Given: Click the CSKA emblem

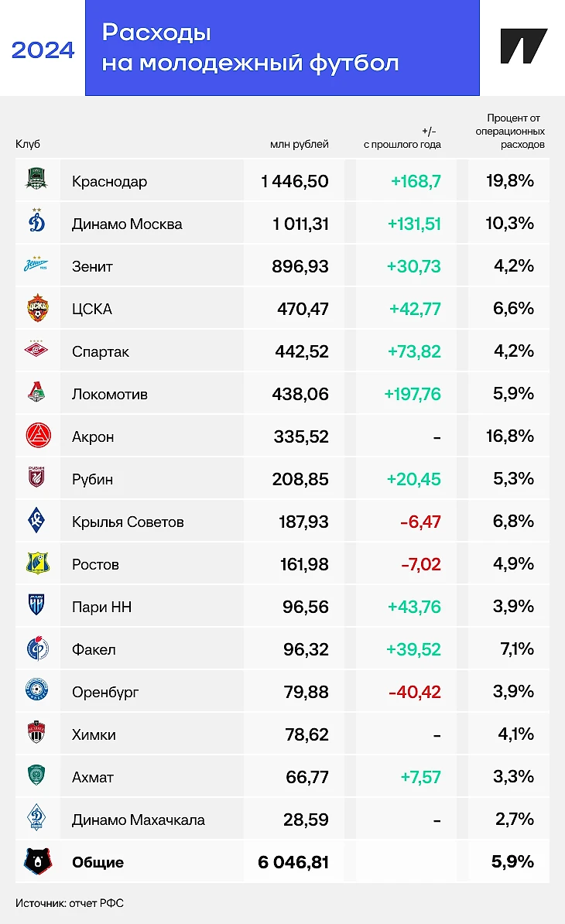Looking at the screenshot, I should click(x=38, y=307).
